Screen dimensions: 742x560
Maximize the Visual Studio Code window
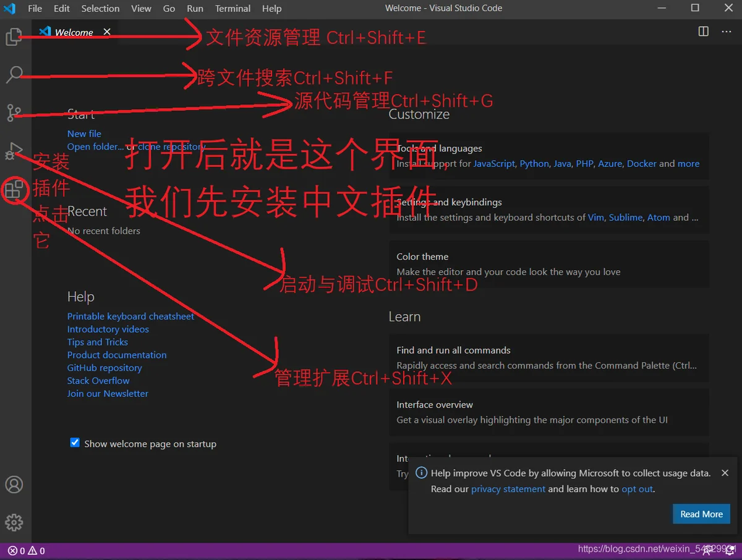pos(695,8)
